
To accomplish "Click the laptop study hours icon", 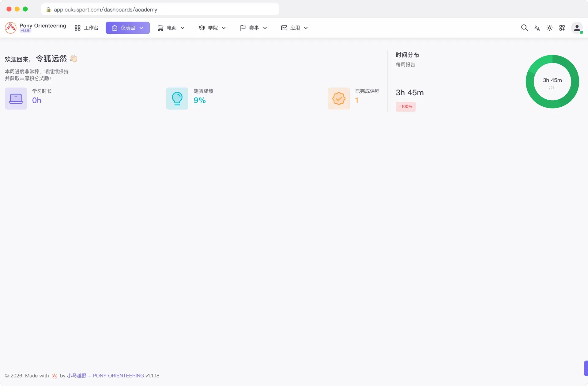I will (16, 98).
